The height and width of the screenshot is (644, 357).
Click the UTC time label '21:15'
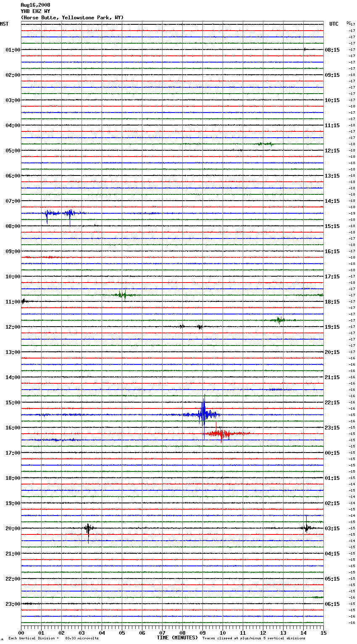332,377
